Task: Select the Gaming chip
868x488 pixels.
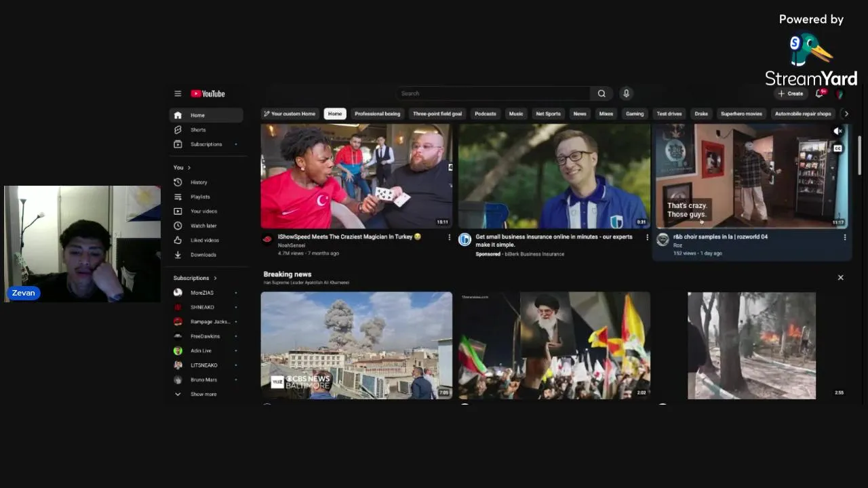Action: (x=635, y=114)
